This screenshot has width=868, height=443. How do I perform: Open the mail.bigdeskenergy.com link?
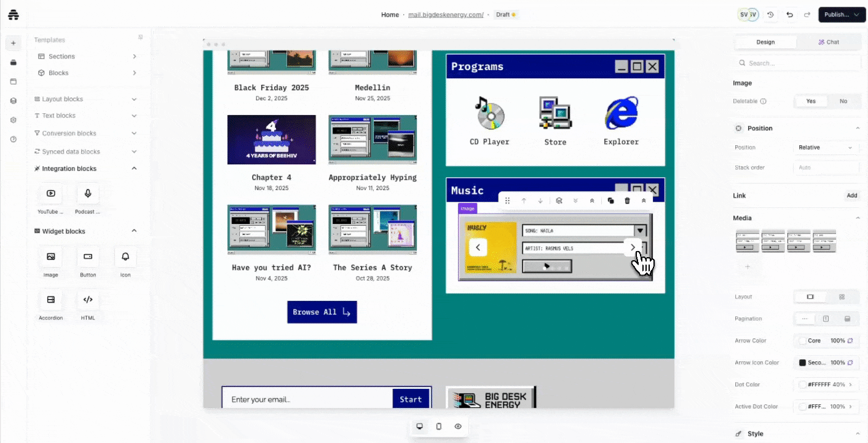446,15
